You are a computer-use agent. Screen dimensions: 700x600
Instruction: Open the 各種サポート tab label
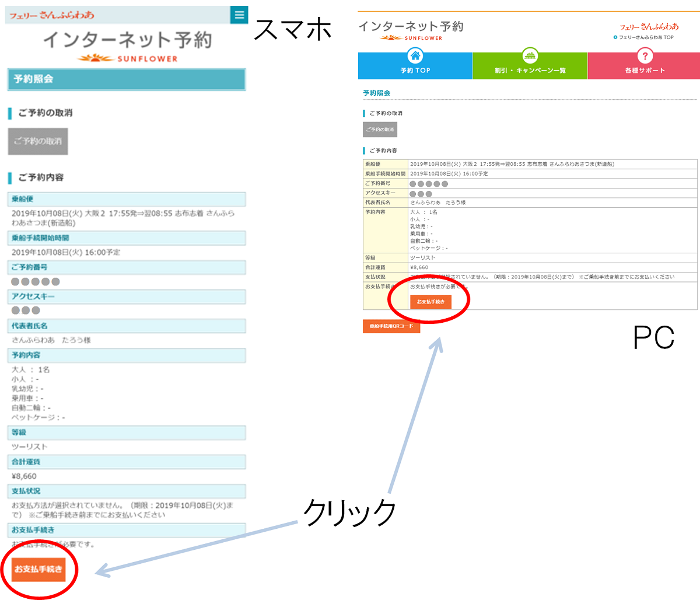[645, 71]
